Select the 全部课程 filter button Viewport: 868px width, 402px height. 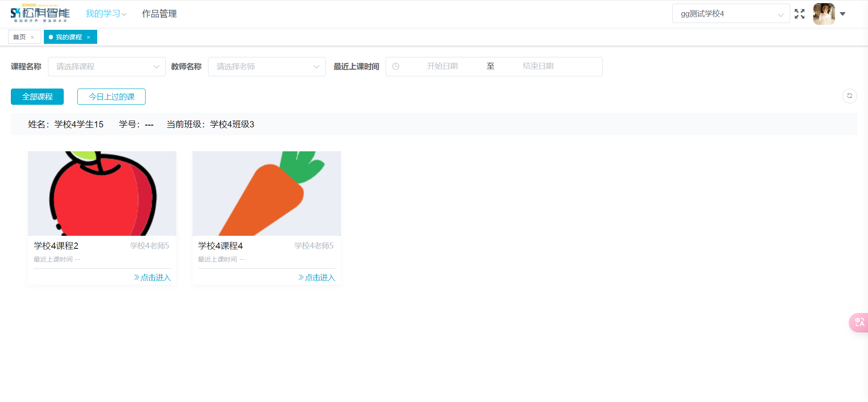pos(37,97)
